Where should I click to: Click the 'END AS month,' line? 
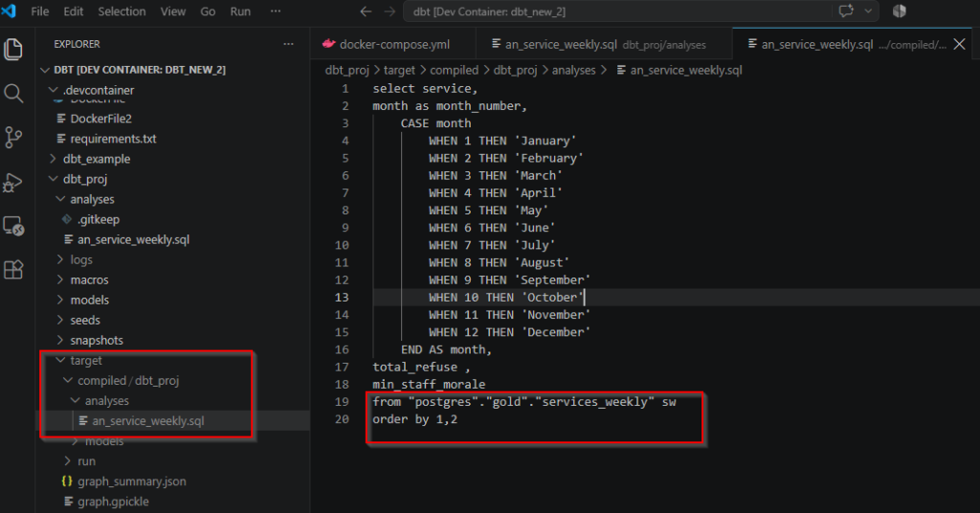[x=446, y=350]
